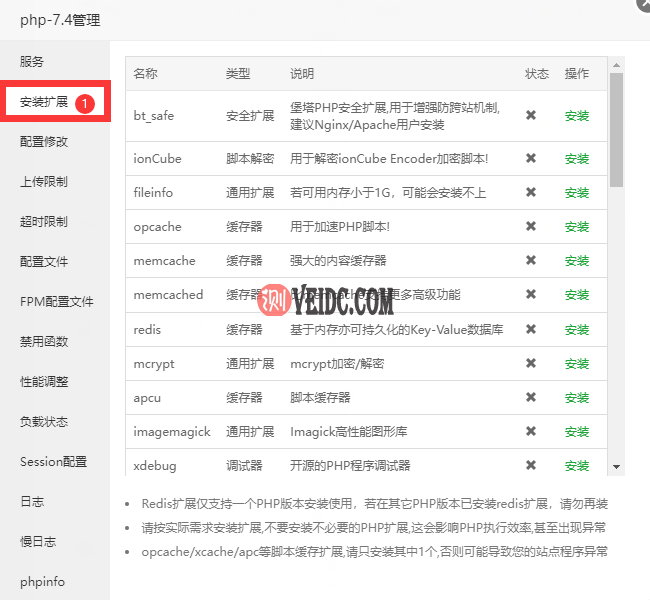This screenshot has width=650, height=600.
Task: Install the memcache extension
Action: point(577,260)
